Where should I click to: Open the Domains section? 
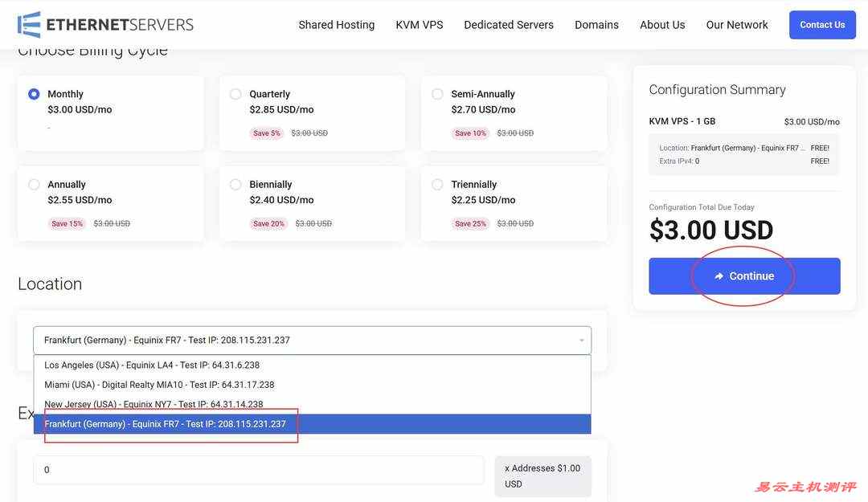click(x=596, y=24)
